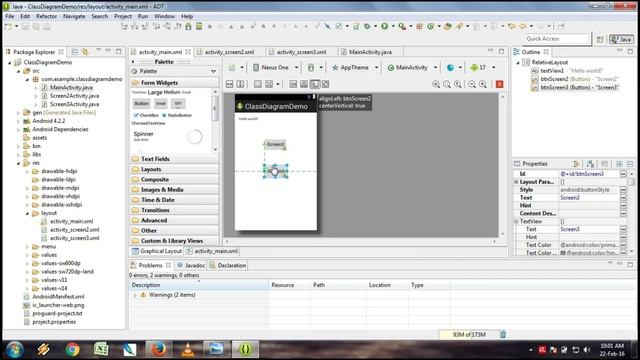Viewport: 640px width, 360px height.
Task: Select AndroidManifest.xml in Package Explorer
Action: pos(58,297)
